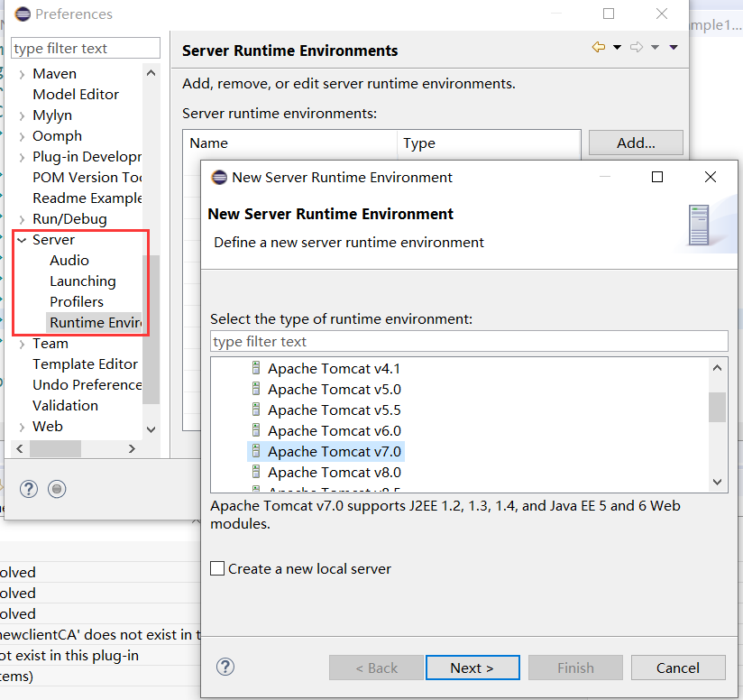This screenshot has width=743, height=700.
Task: Click scroll up arrow in preferences tree
Action: 151,72
